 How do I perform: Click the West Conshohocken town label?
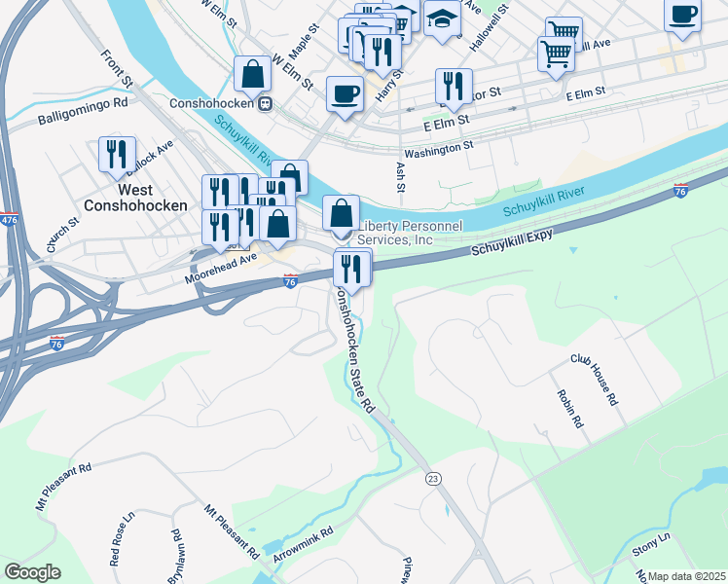tap(135, 198)
